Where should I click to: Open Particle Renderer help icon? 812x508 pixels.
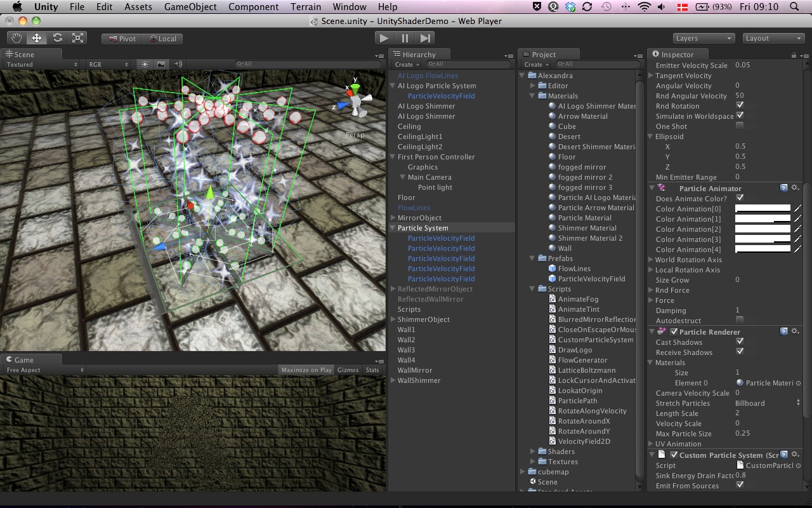[784, 331]
